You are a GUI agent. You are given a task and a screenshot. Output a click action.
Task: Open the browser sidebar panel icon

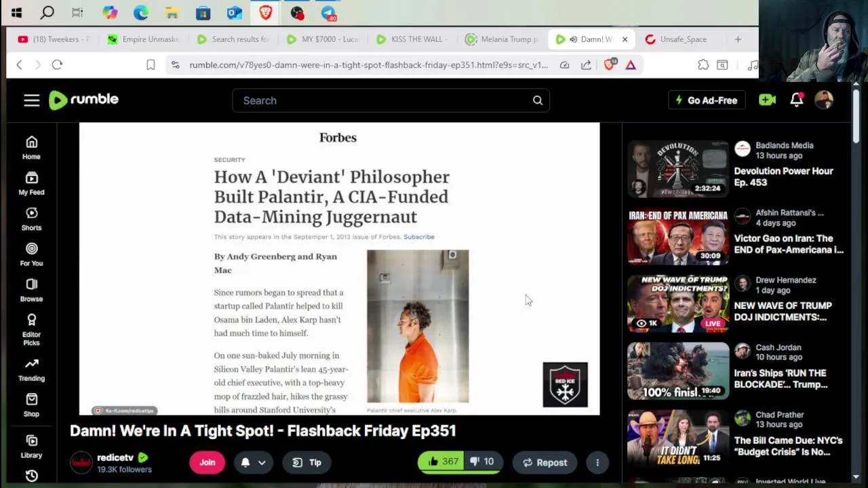[722, 64]
